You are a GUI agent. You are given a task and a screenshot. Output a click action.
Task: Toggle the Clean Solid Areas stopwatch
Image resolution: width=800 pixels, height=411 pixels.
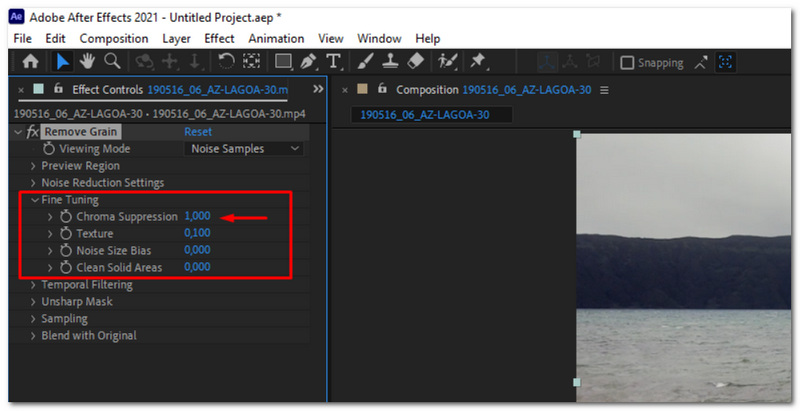[66, 267]
